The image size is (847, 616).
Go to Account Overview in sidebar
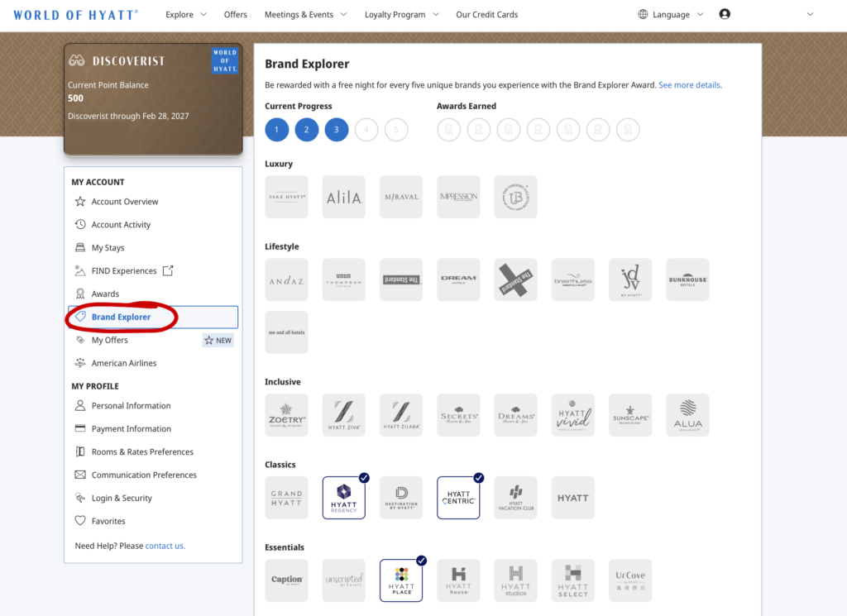click(x=124, y=202)
